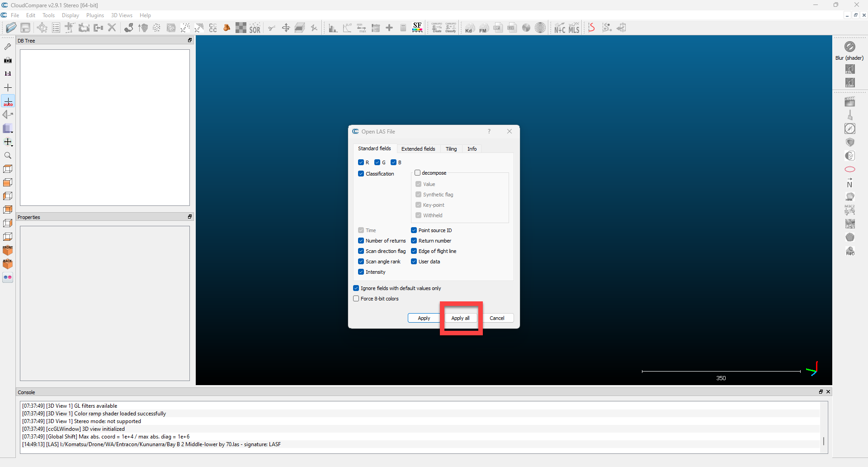Click the segment scissors icon

click(272, 28)
